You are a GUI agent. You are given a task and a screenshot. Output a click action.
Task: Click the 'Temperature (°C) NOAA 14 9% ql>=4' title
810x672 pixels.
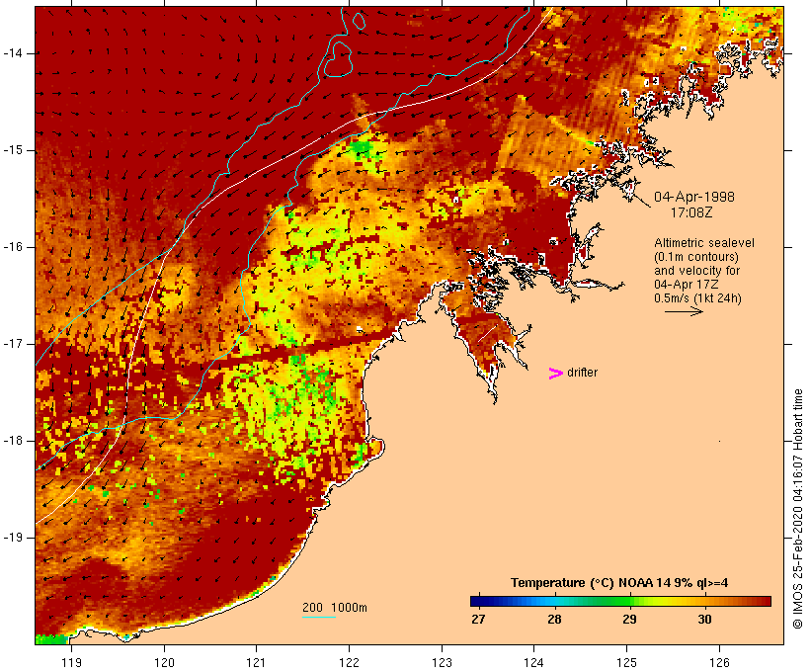(619, 583)
